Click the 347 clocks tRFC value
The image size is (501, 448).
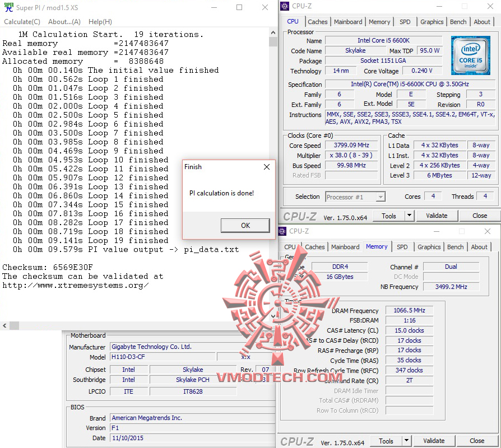pyautogui.click(x=409, y=370)
